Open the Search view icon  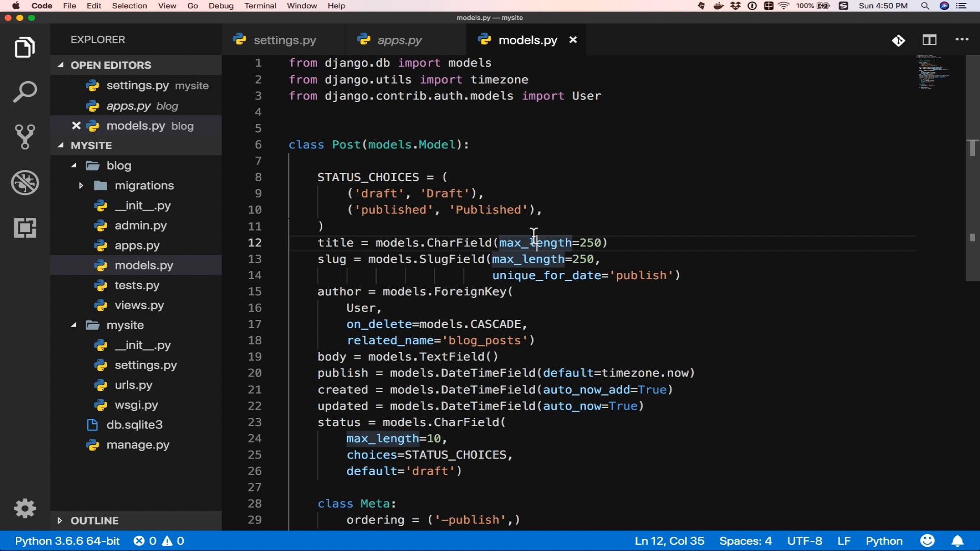point(24,92)
